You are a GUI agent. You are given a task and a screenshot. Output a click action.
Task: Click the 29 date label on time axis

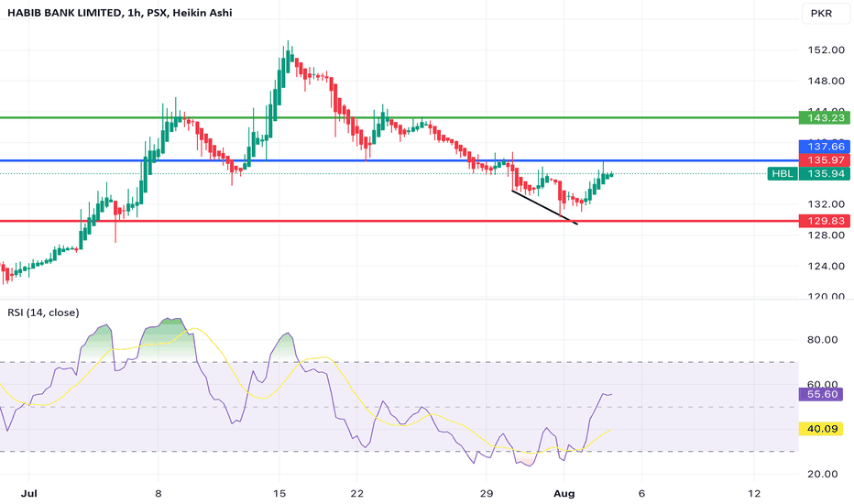(x=487, y=494)
